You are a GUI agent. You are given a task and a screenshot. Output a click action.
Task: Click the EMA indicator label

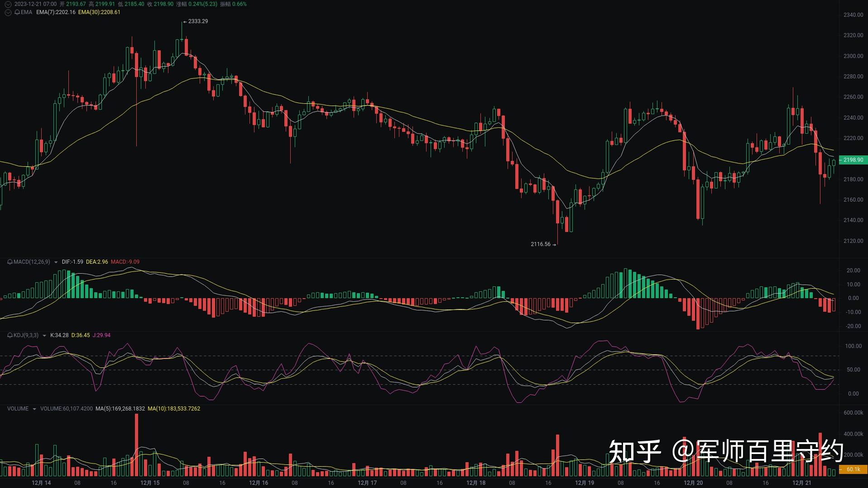click(26, 12)
